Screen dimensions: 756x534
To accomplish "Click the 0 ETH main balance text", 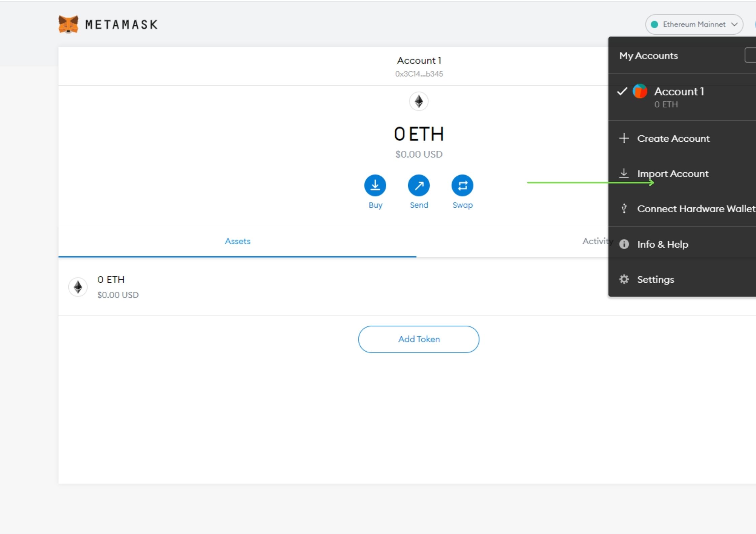I will 419,134.
